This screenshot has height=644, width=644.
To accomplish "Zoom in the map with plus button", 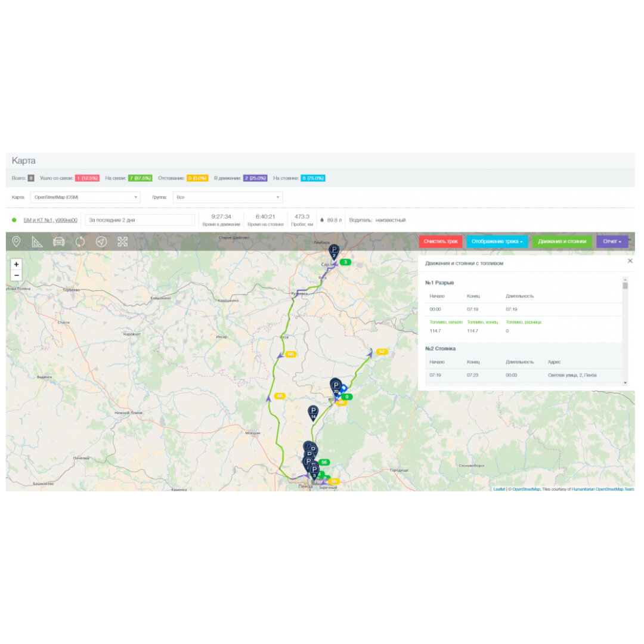I will 17,265.
